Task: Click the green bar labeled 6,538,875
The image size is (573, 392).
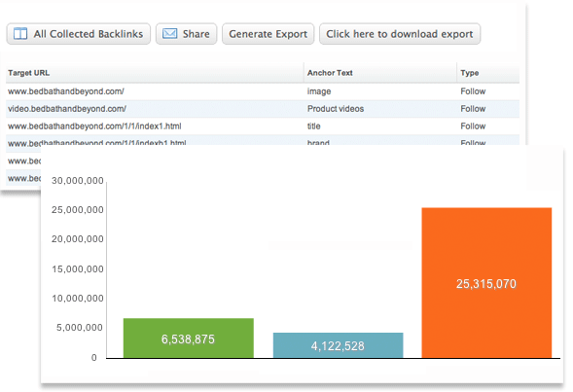Action: coord(189,338)
